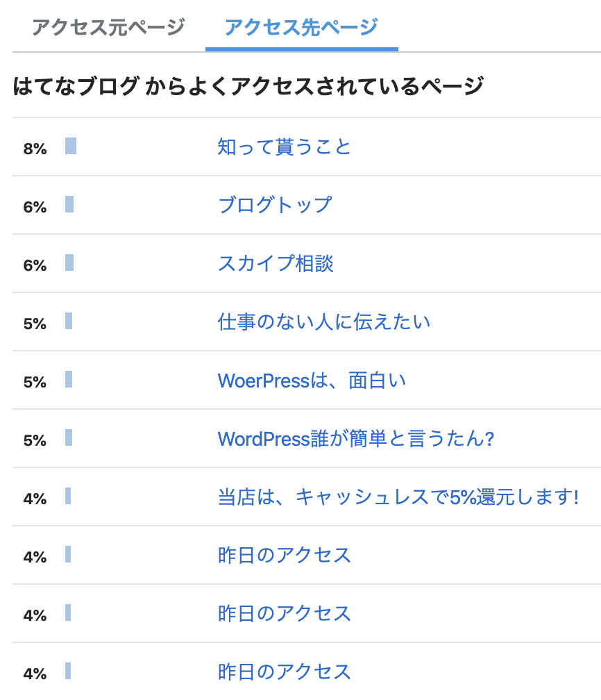Click the 4% label beside キャッシュレス article
The height and width of the screenshot is (700, 601).
(35, 499)
